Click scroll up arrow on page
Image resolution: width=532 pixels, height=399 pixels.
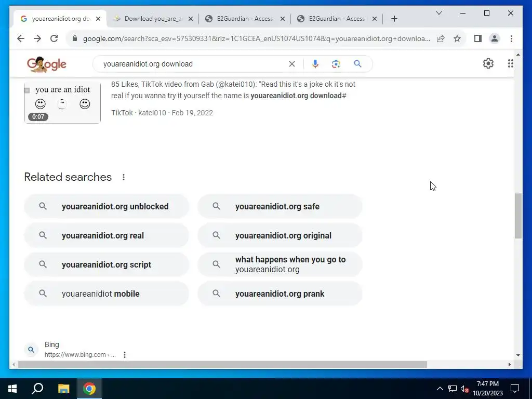(518, 54)
